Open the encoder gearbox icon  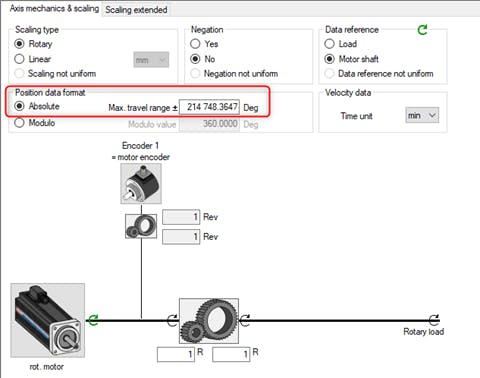pyautogui.click(x=141, y=226)
